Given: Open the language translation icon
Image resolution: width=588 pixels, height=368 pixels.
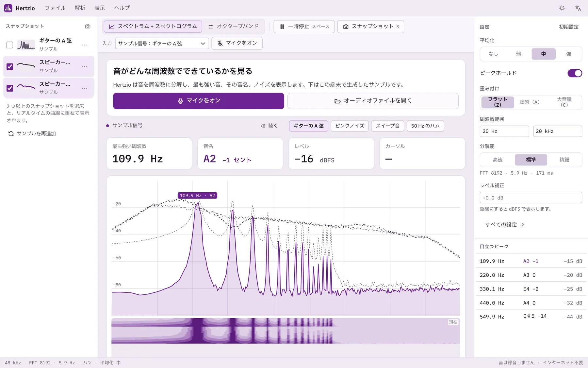Looking at the screenshot, I should tap(578, 8).
